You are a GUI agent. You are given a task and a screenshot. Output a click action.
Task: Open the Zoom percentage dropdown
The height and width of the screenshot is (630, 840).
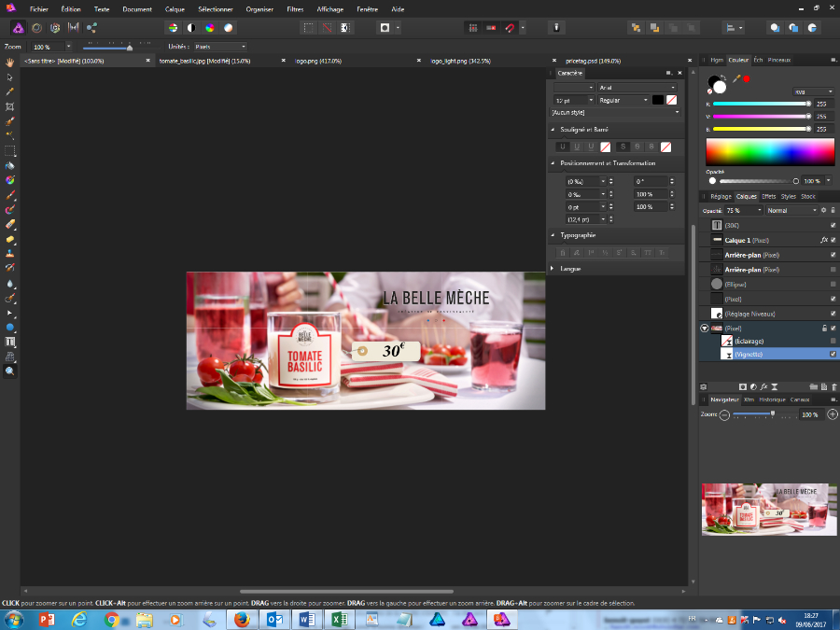pyautogui.click(x=68, y=47)
